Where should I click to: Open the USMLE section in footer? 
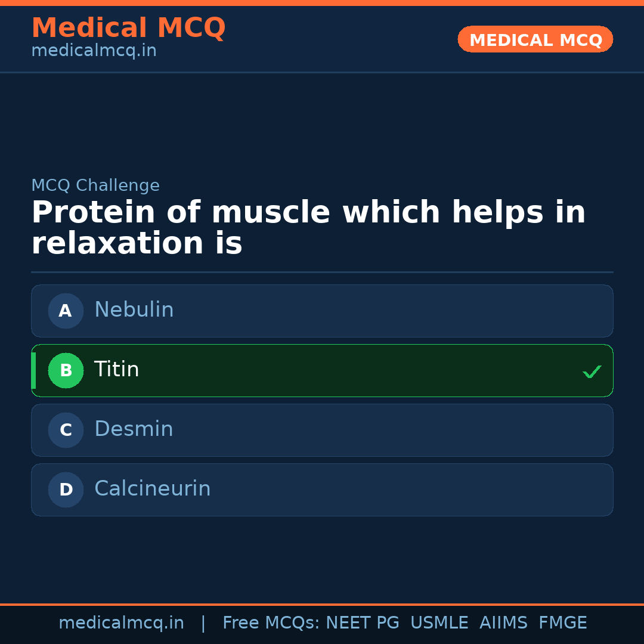(x=439, y=623)
